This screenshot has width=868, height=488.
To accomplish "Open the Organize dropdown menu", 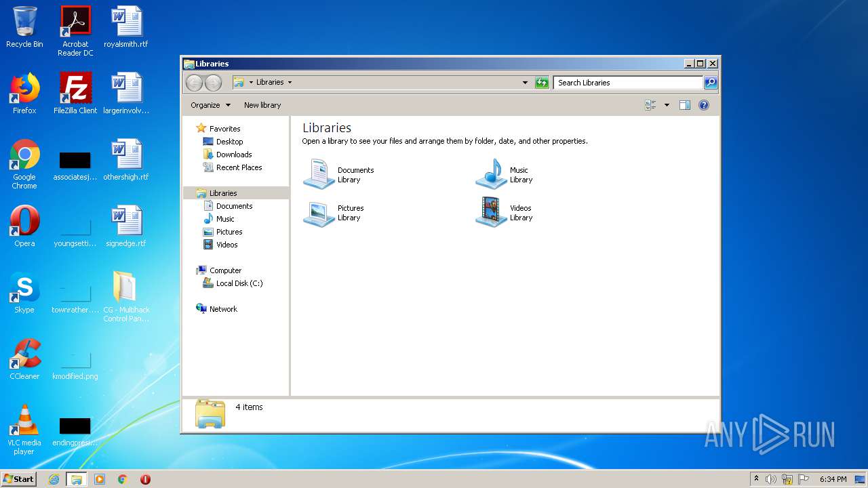I will [210, 105].
